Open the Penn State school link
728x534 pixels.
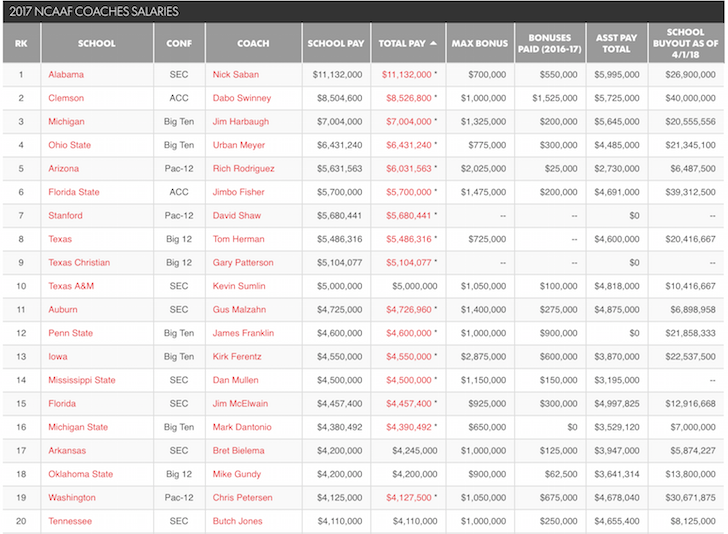(71, 333)
